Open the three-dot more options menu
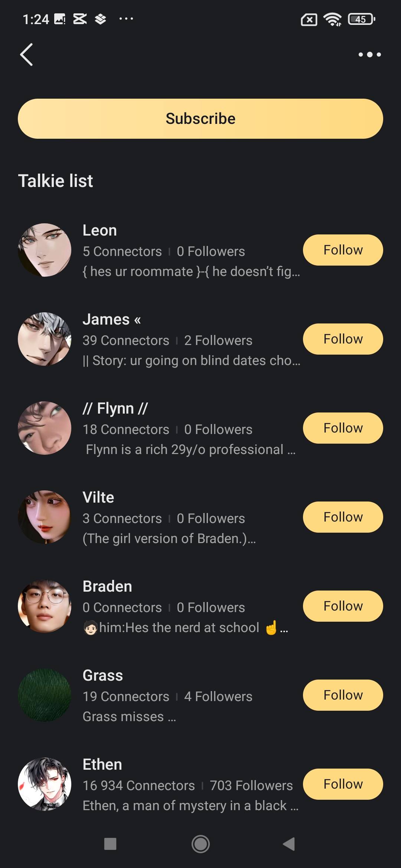401x868 pixels. [x=369, y=55]
